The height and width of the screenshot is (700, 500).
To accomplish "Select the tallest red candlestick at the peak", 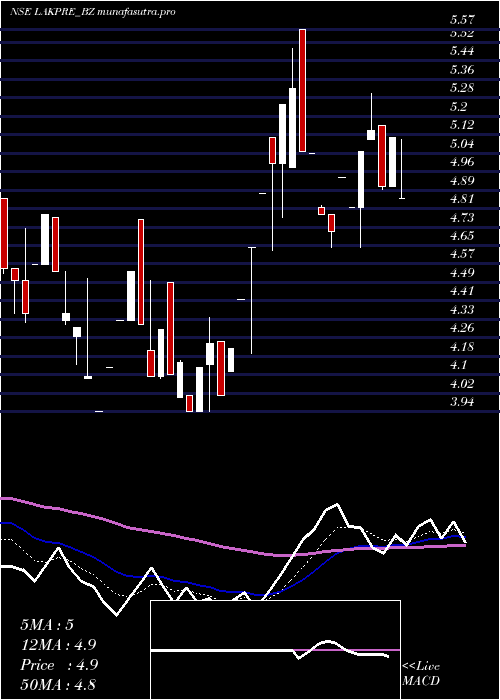I will coord(303,91).
